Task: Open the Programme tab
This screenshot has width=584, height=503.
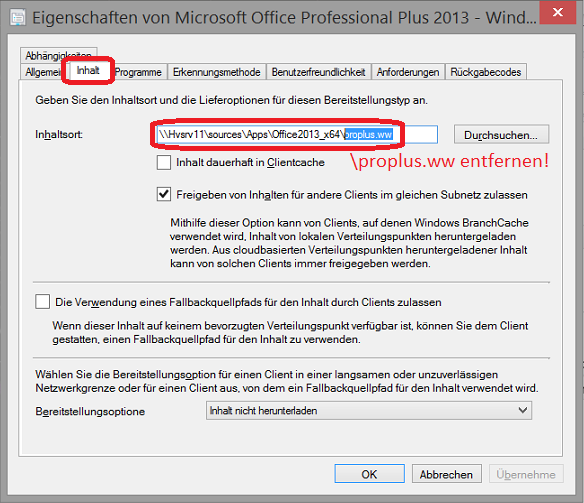Action: point(138,72)
